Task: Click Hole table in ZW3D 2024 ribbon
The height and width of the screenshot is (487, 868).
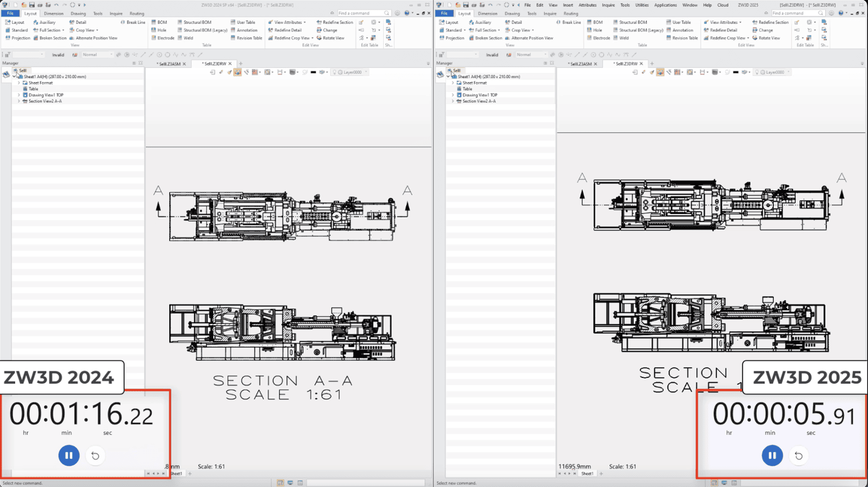Action: (159, 30)
